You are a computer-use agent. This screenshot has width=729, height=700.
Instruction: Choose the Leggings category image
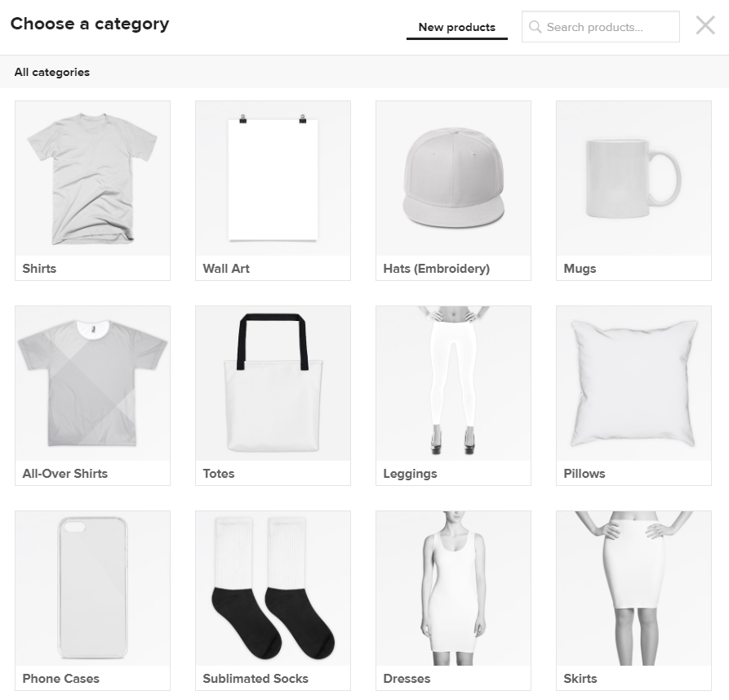click(453, 383)
